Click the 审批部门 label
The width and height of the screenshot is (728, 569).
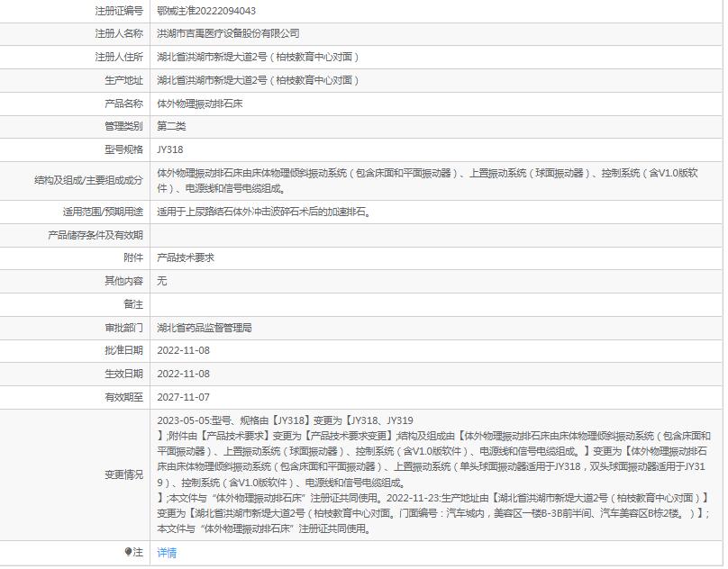(123, 328)
